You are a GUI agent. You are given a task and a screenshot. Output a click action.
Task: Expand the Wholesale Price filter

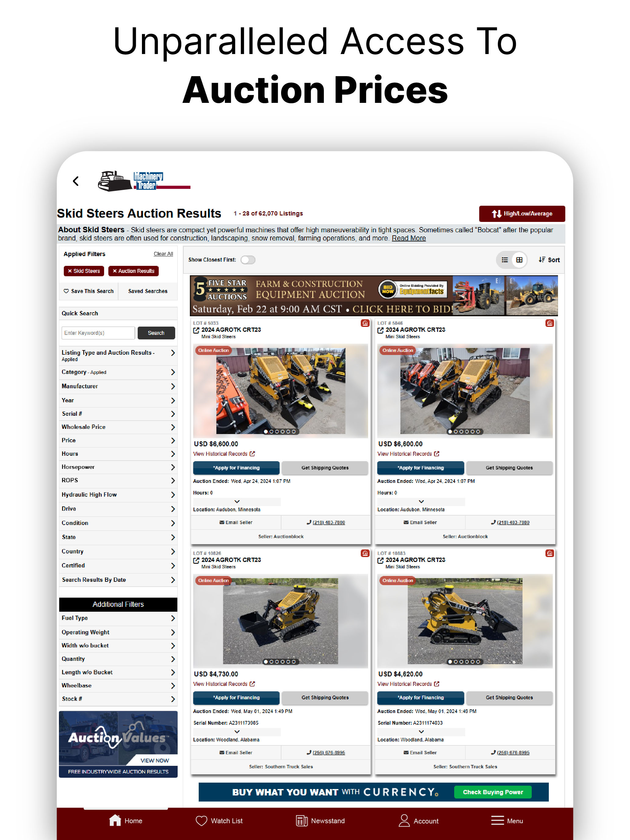click(x=118, y=427)
